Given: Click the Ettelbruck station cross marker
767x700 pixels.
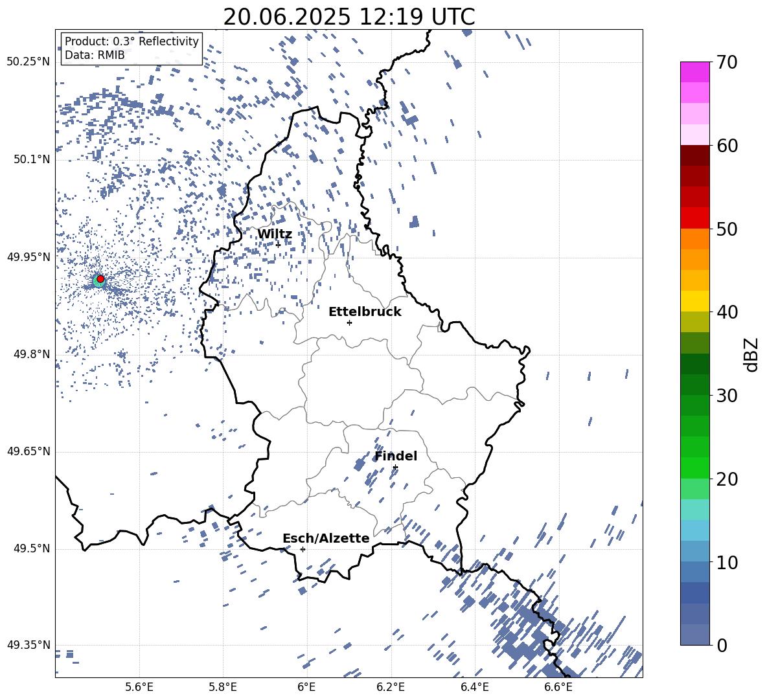Looking at the screenshot, I should tap(349, 322).
